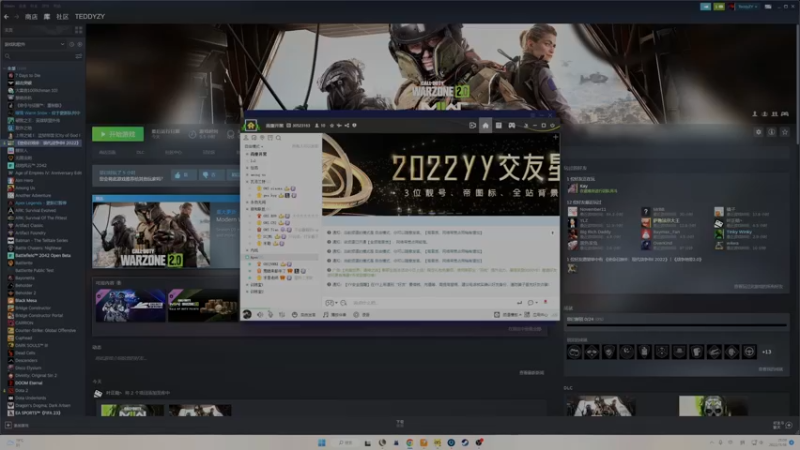Click the achievement progress bar

[677, 325]
